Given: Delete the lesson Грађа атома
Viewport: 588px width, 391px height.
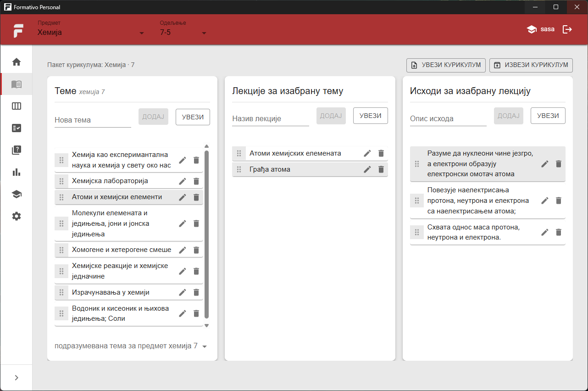Looking at the screenshot, I should (x=381, y=169).
